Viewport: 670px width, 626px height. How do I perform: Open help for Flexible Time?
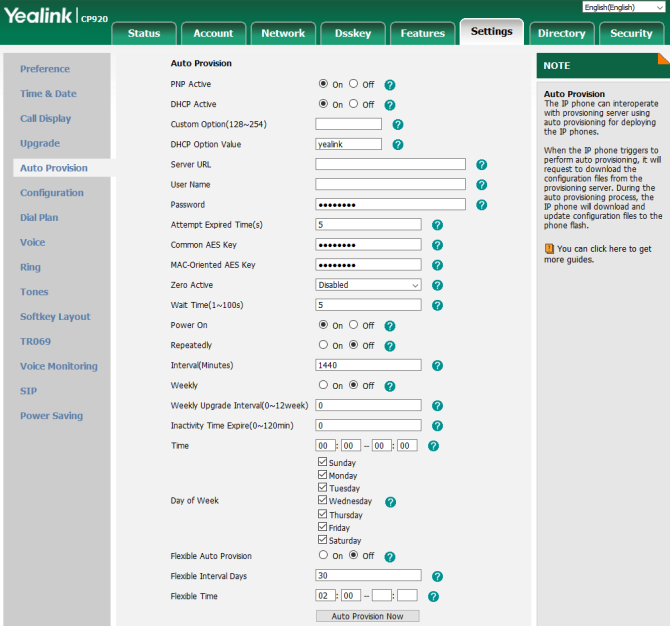coord(433,596)
